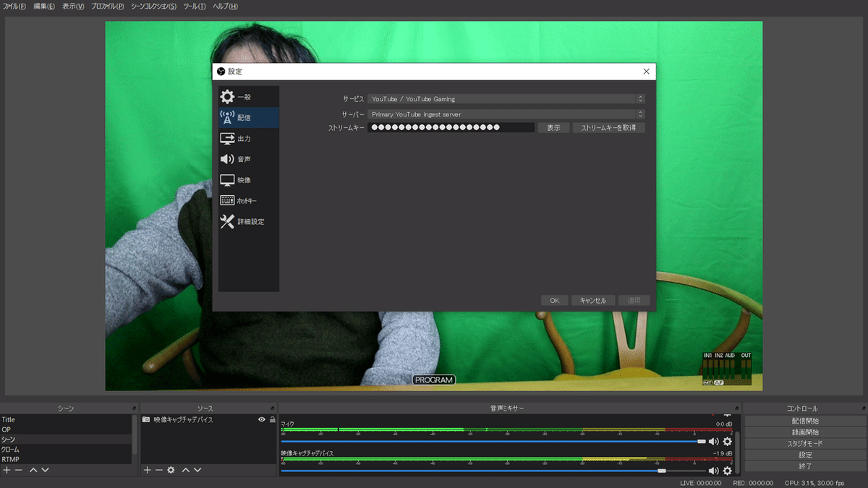
Task: Open the ヘルプ menu
Action: coord(225,7)
